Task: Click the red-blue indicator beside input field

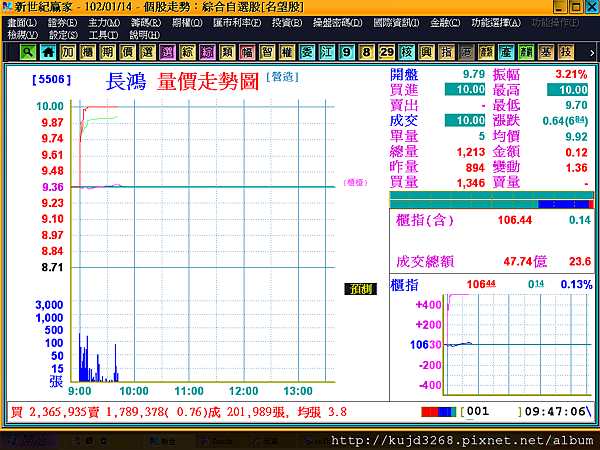Action: coord(438,412)
